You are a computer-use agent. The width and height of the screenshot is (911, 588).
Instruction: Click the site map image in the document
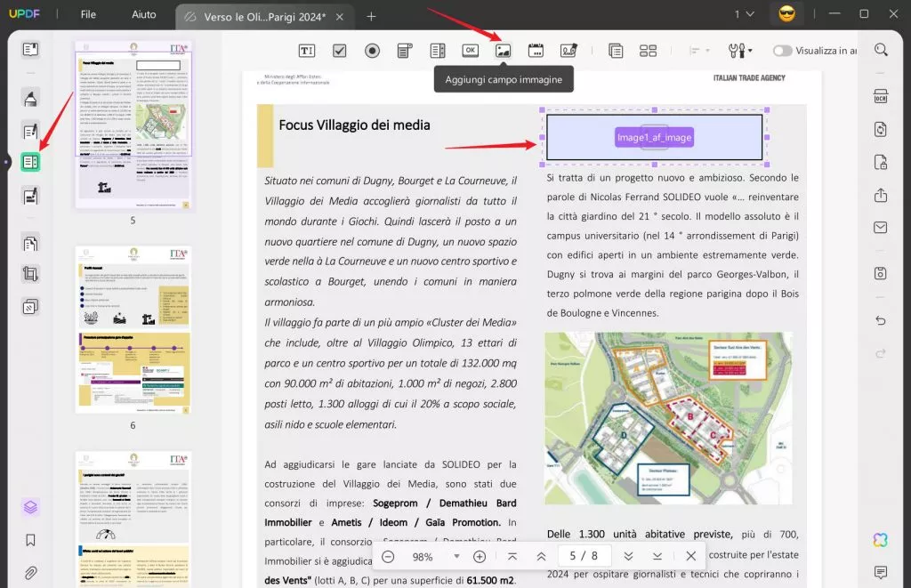pyautogui.click(x=668, y=418)
